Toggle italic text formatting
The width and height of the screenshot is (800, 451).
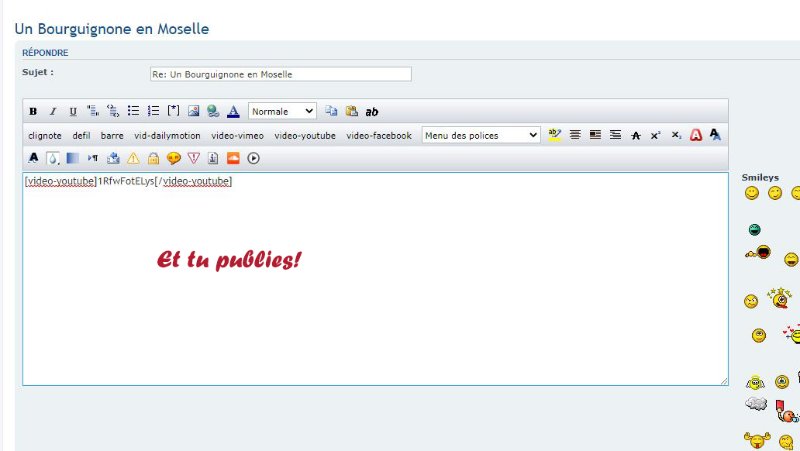click(53, 112)
